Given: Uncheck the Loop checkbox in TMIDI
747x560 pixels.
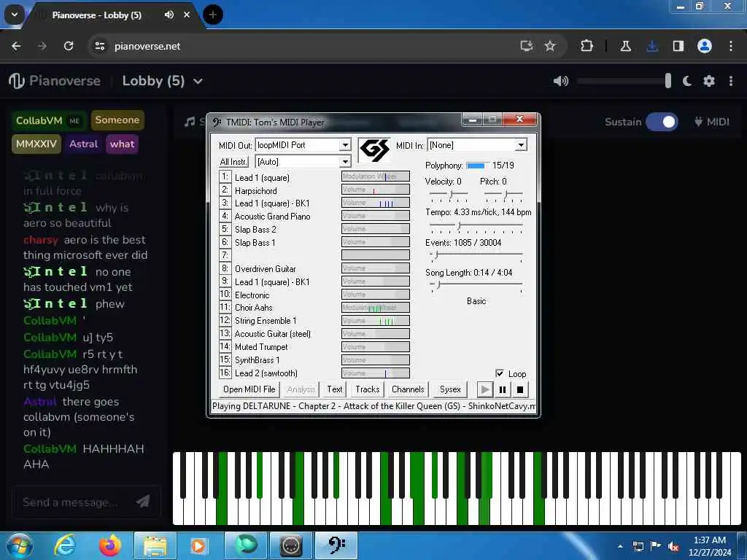Looking at the screenshot, I should [x=500, y=373].
